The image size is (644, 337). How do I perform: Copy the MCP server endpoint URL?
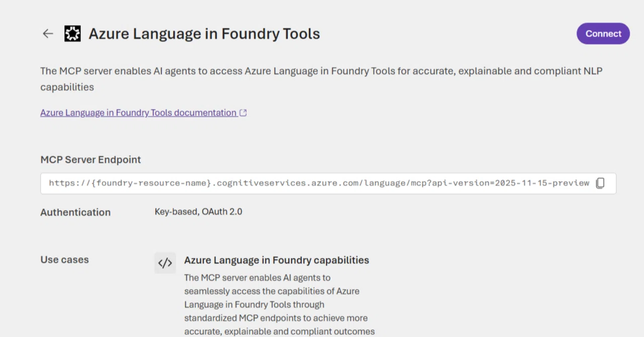[600, 183]
